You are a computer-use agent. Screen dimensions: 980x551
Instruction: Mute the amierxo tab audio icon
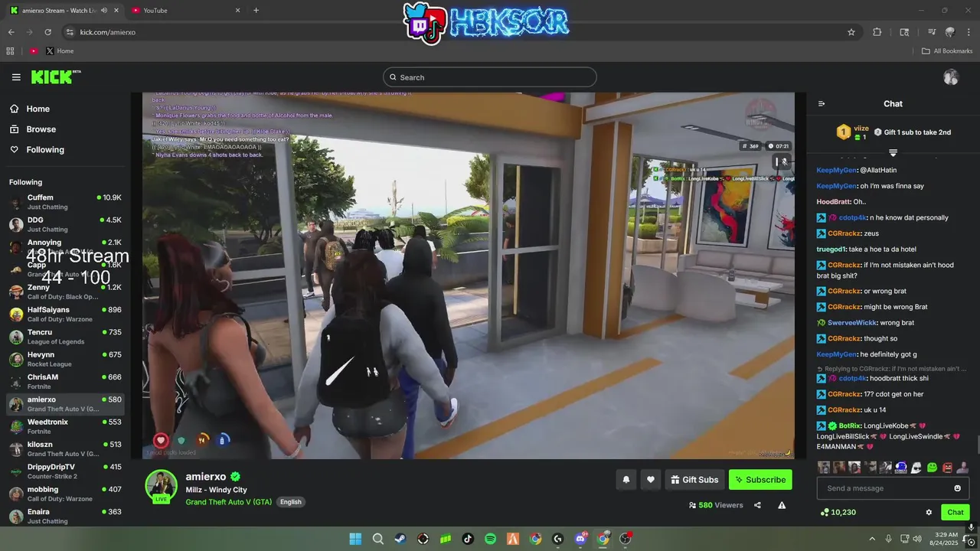click(x=103, y=10)
